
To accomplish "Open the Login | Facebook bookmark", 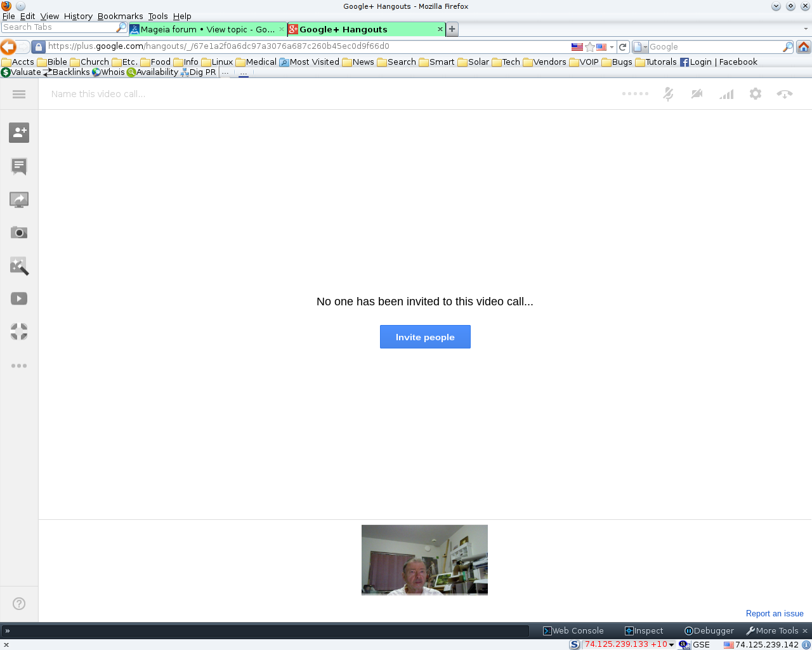I will click(x=719, y=62).
